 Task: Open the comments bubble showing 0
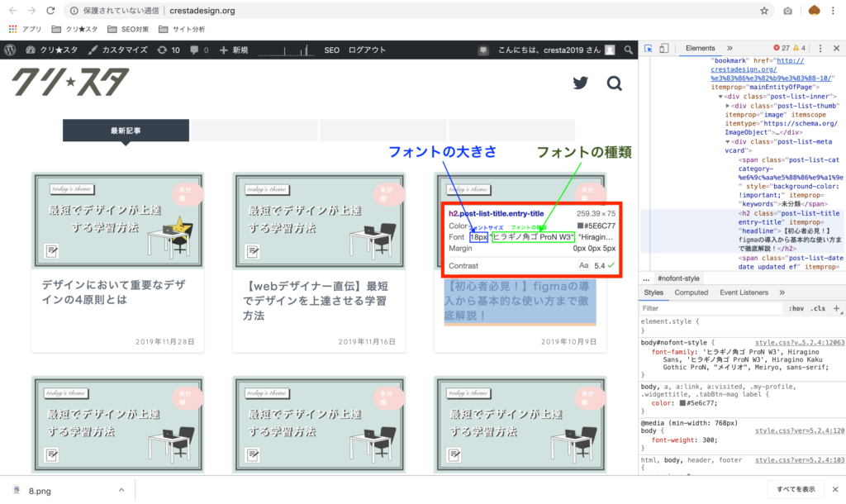(199, 50)
